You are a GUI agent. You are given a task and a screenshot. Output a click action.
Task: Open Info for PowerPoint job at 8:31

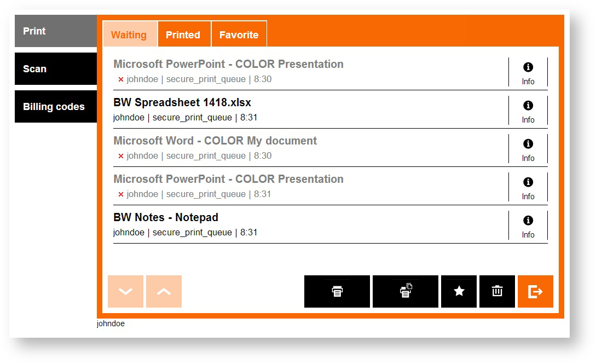coord(528,187)
